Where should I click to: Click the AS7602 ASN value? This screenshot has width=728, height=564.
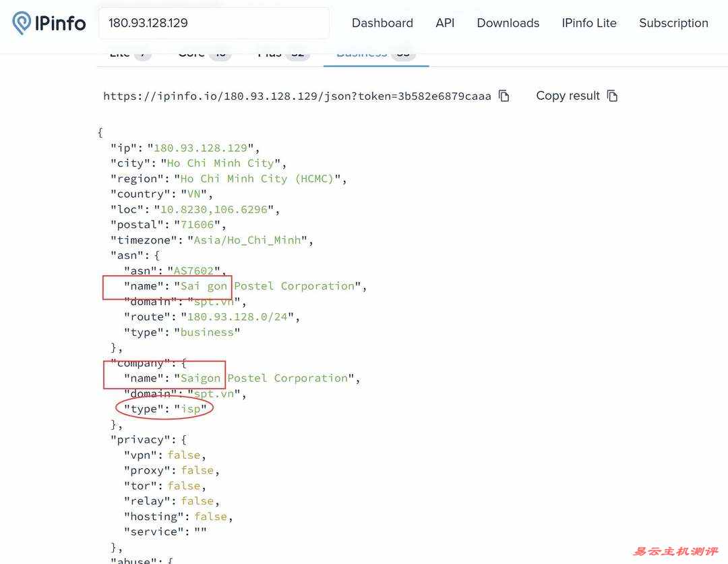pyautogui.click(x=193, y=271)
